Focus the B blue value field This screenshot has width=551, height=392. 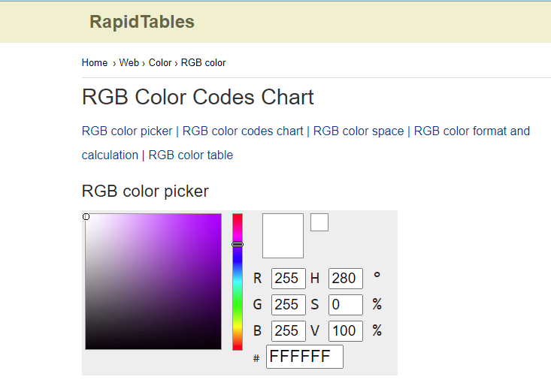289,330
